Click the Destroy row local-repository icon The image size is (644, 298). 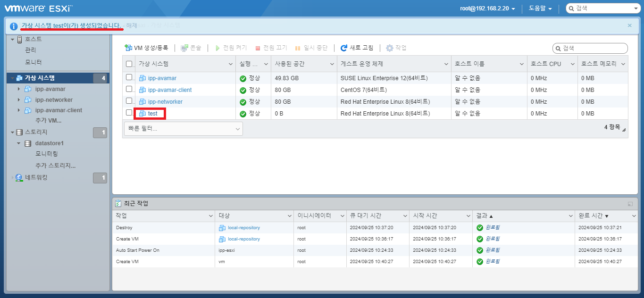[x=222, y=228]
